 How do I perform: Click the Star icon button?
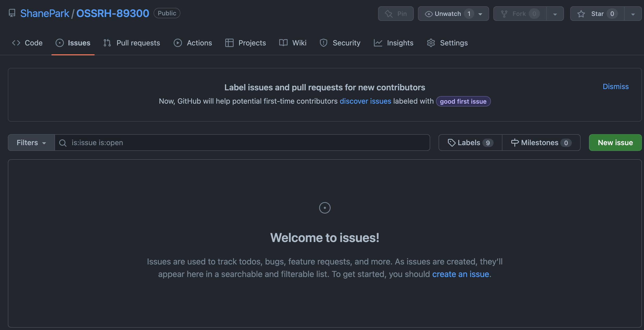coord(581,14)
